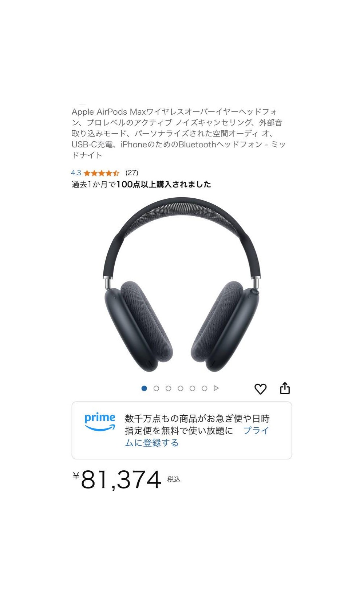Select the third image carousel dot
The image size is (364, 601).
(x=168, y=388)
